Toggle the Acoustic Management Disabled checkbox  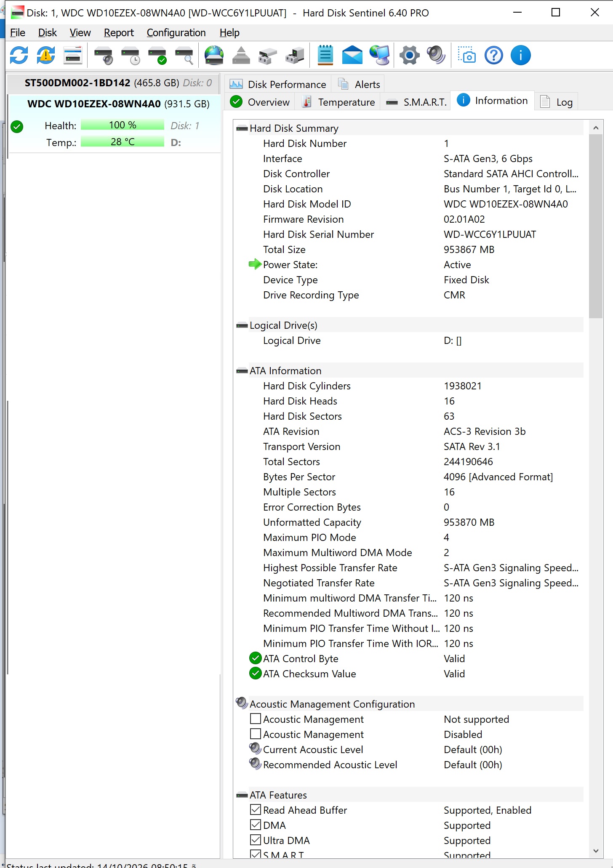pyautogui.click(x=256, y=734)
